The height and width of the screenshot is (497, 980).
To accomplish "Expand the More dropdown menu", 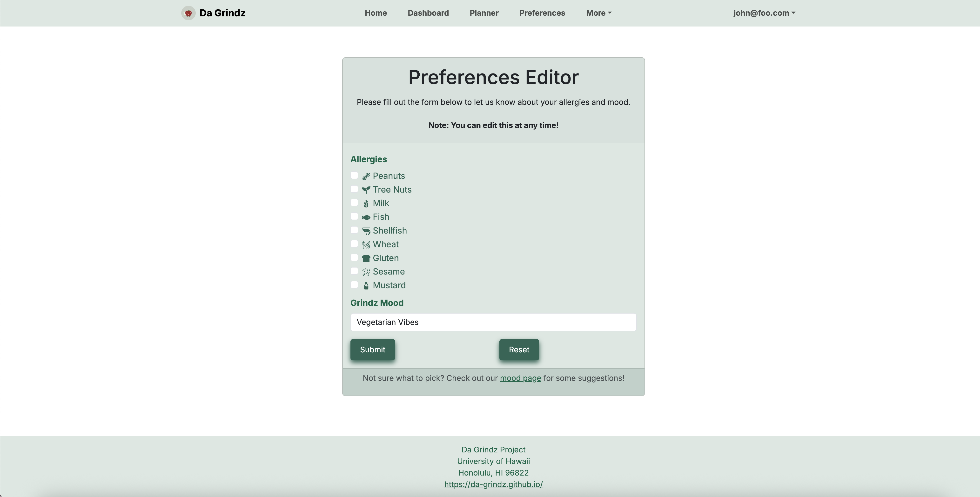I will tap(598, 13).
